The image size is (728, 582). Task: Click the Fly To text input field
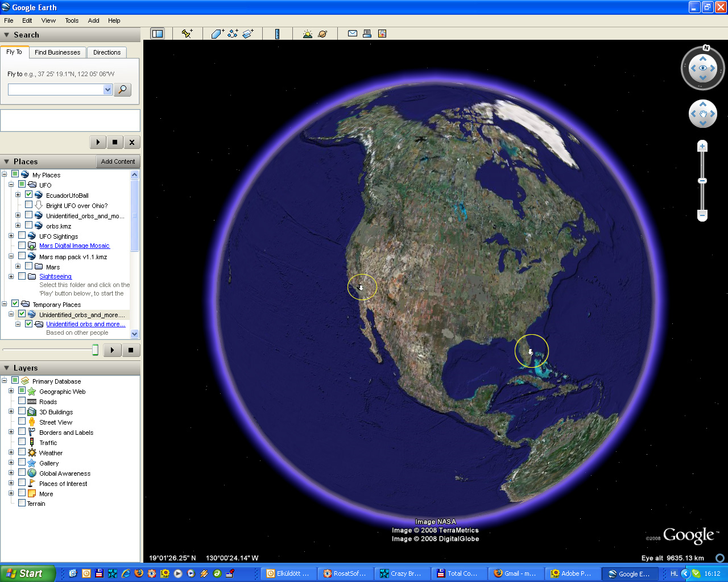pos(56,90)
